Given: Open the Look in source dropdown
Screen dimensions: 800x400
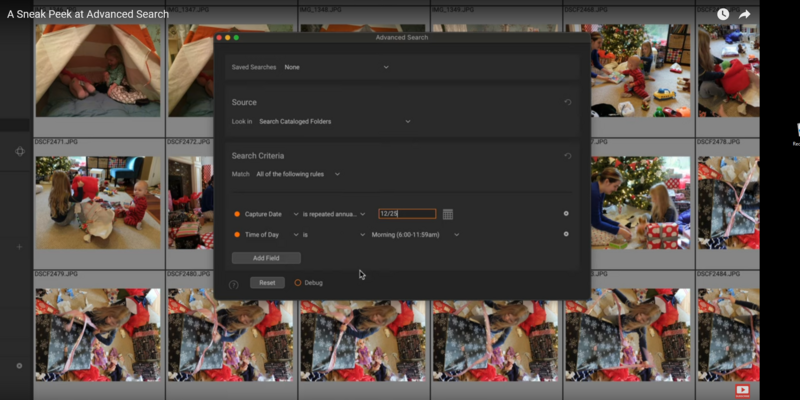Looking at the screenshot, I should pos(334,121).
